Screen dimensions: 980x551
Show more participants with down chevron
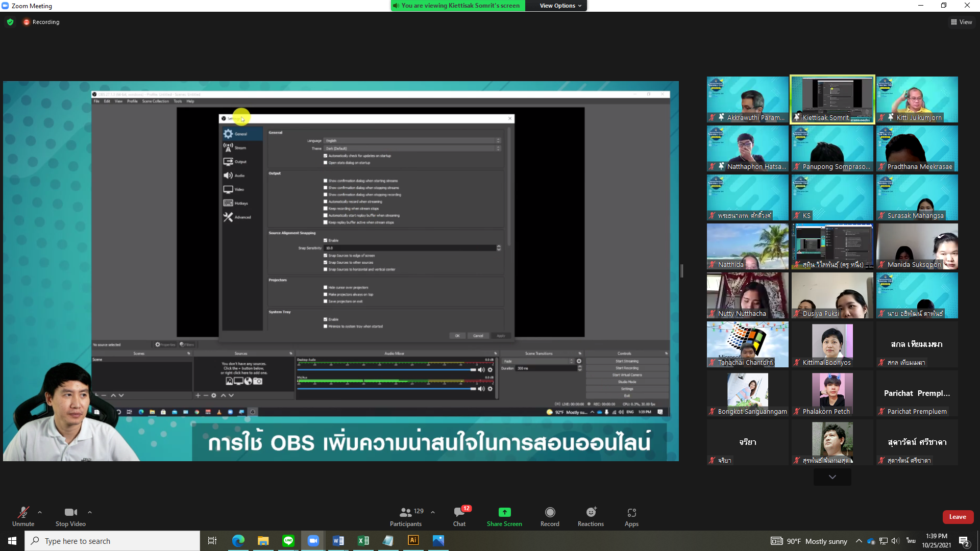(832, 477)
